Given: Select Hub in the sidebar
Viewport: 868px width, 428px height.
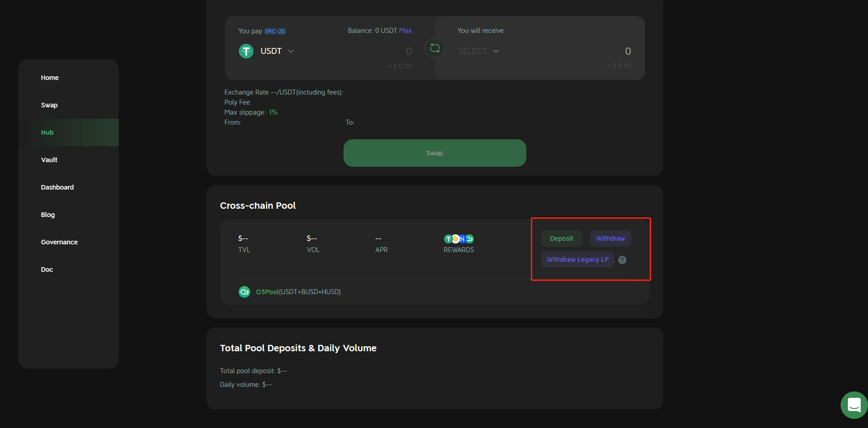Looking at the screenshot, I should (x=48, y=132).
